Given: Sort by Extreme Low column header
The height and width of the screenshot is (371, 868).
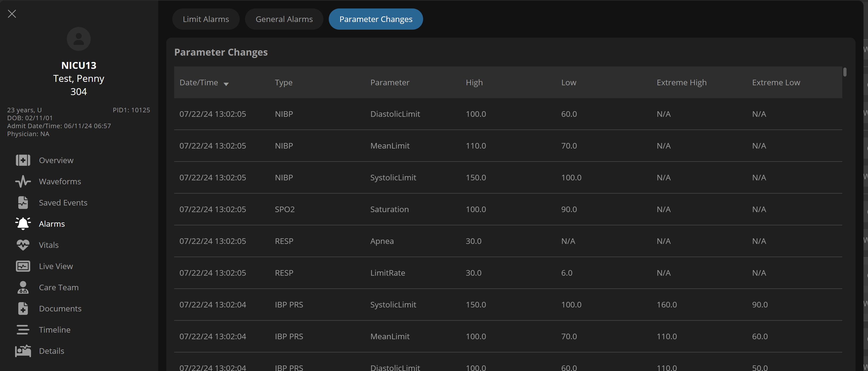Looking at the screenshot, I should (776, 83).
